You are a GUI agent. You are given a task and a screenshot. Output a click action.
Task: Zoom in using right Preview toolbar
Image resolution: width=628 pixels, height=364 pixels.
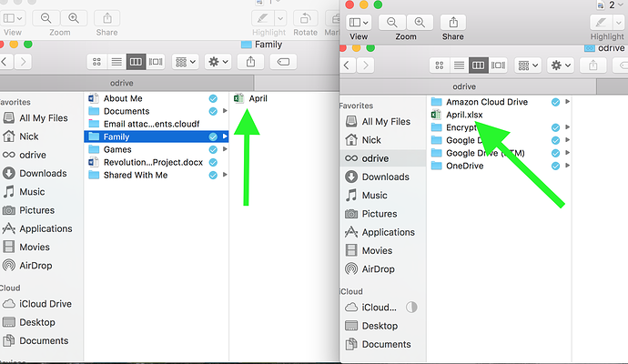[x=420, y=23]
